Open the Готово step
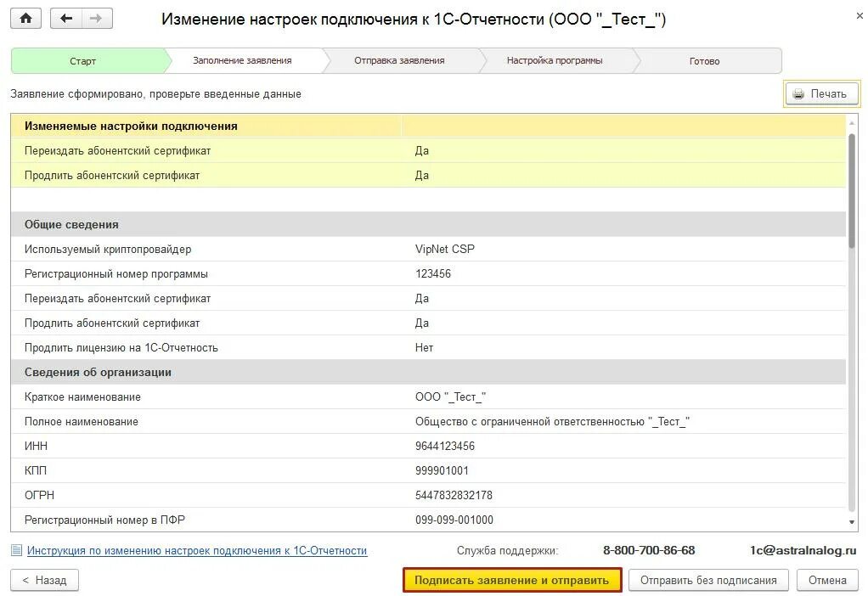The image size is (868, 596). 705,61
